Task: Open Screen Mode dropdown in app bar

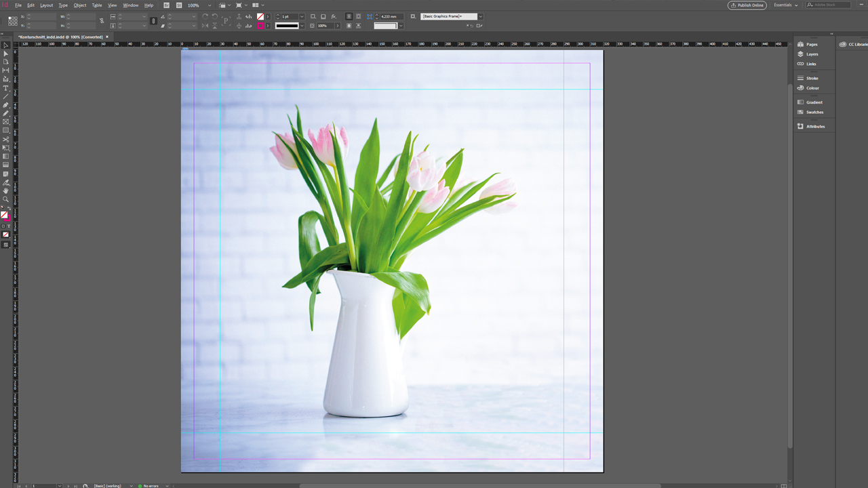Action: point(241,5)
